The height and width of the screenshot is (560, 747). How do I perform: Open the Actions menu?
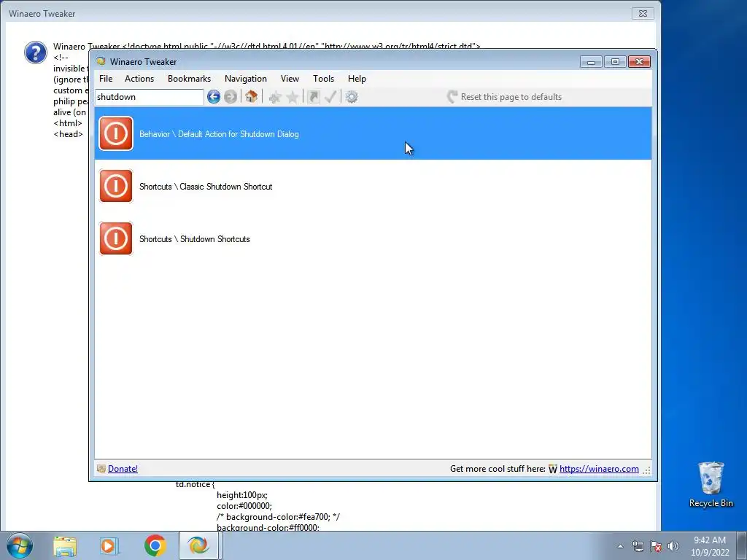[139, 79]
